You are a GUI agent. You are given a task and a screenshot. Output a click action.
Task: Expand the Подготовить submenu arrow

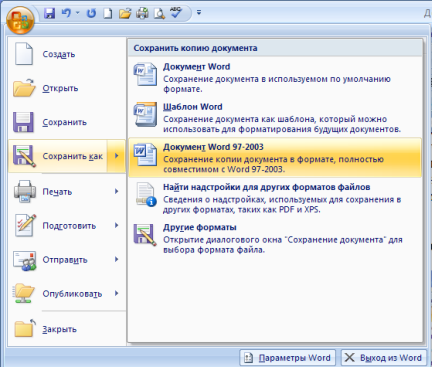[x=116, y=225]
